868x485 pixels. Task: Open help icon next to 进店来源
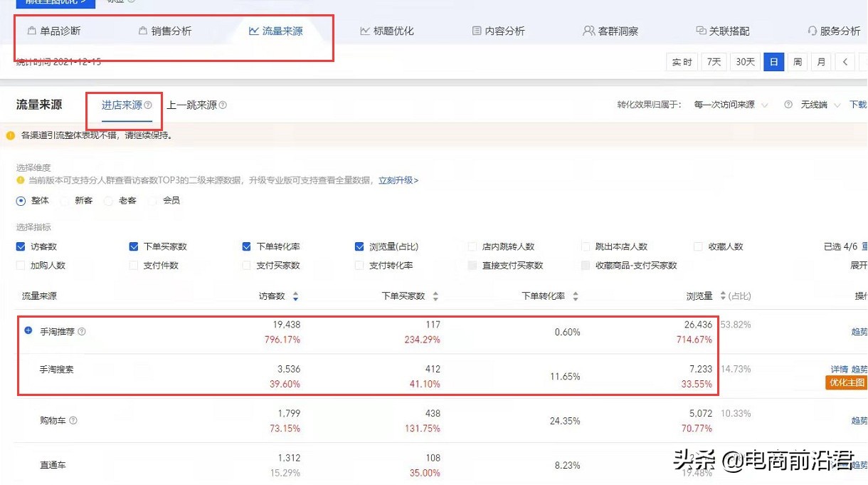pos(148,105)
